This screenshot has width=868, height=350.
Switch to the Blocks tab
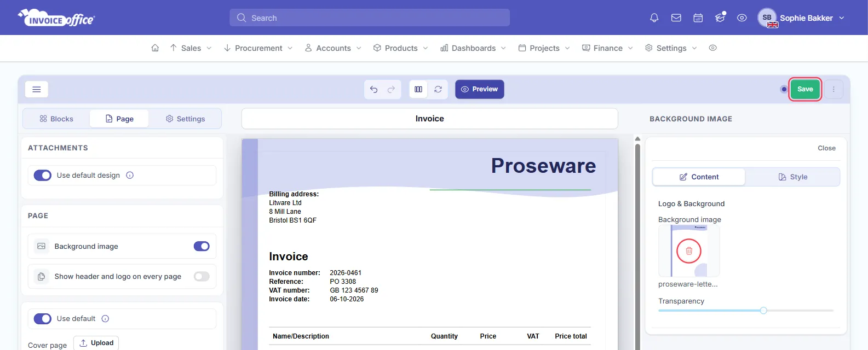(56, 119)
